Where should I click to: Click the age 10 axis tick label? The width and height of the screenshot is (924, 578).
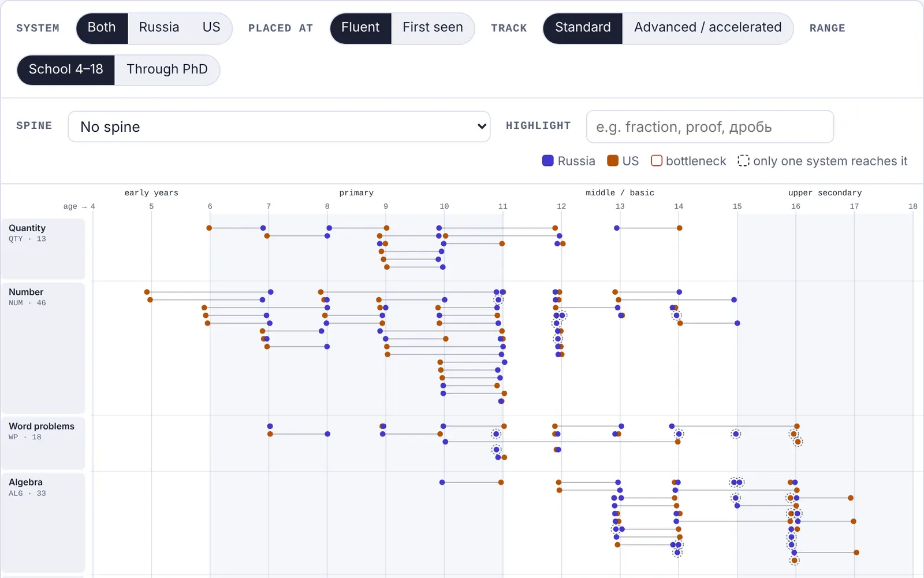click(x=444, y=206)
